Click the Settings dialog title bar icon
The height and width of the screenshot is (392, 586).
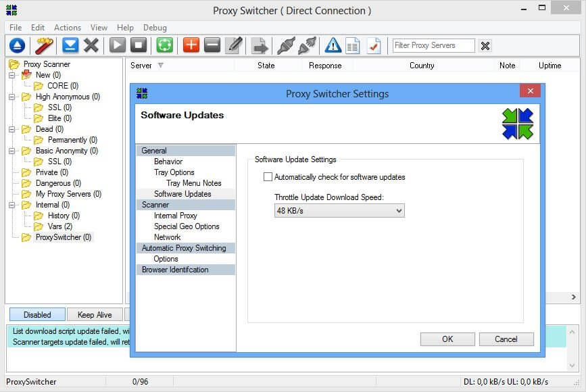(142, 93)
